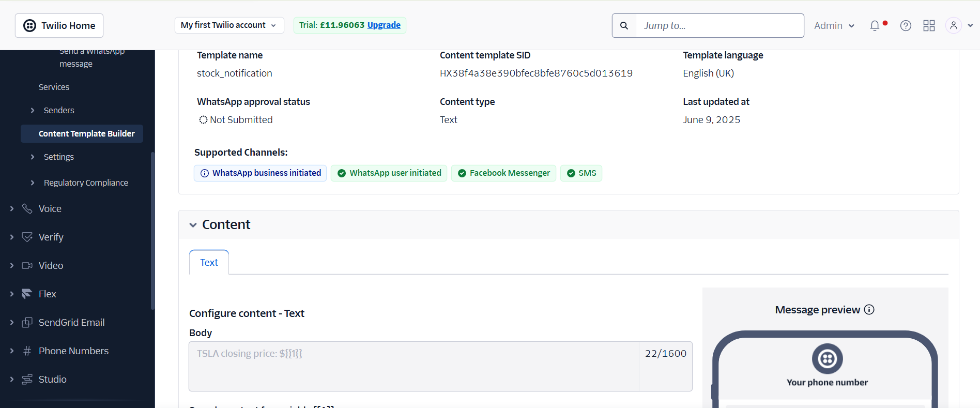Expand the SendGrid Email chevron
Viewport: 980px width, 408px height.
(x=12, y=322)
